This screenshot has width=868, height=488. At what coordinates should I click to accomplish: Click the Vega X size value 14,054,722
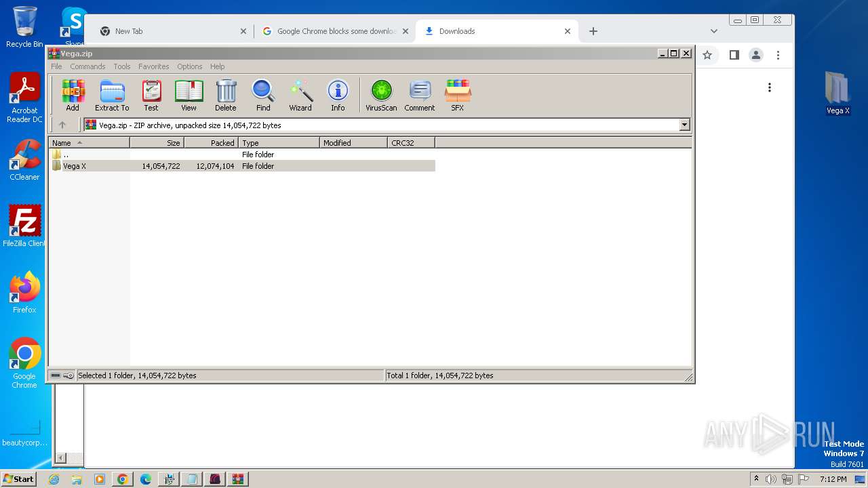click(x=161, y=166)
